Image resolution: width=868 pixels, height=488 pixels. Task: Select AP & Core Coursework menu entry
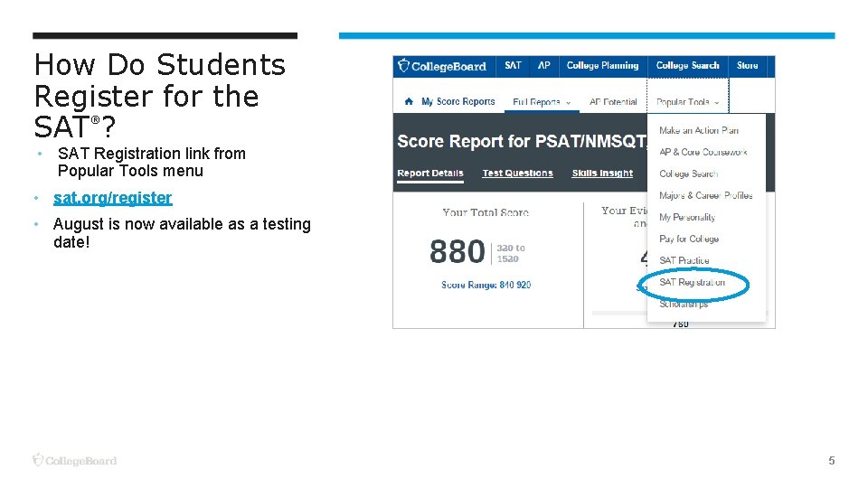[703, 152]
